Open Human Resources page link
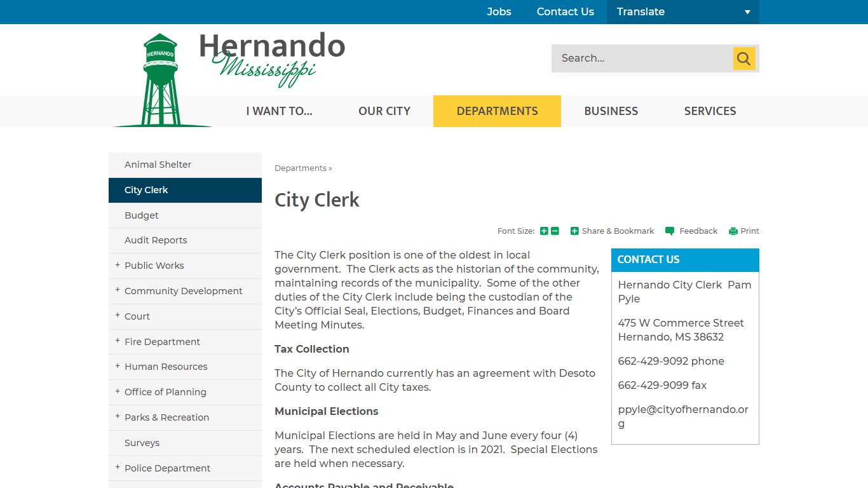The width and height of the screenshot is (868, 488). coord(166,367)
